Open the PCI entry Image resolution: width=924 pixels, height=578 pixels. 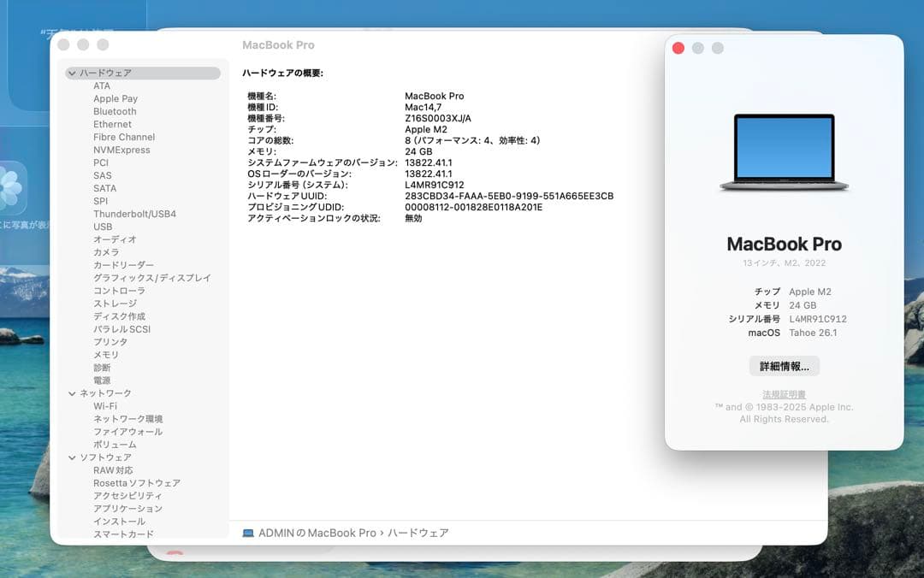click(101, 162)
